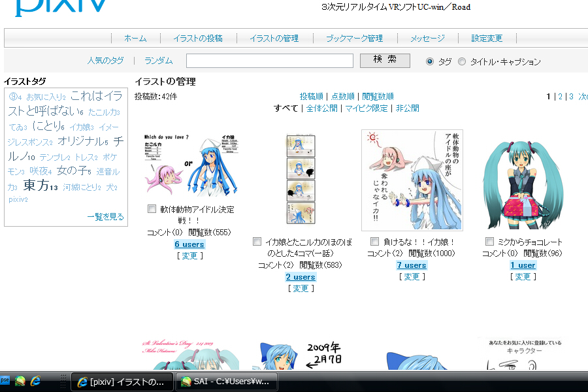
Task: Click the UC-win/Road advertisement text
Action: point(396,7)
